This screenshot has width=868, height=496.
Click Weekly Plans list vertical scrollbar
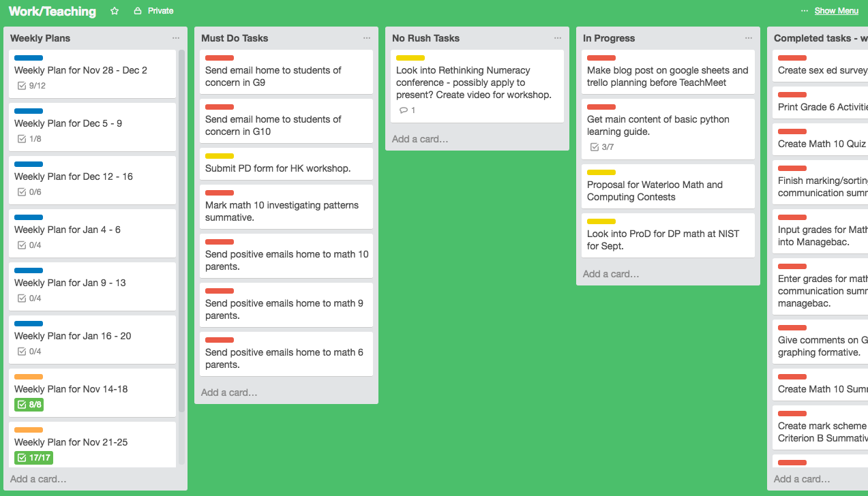181,232
